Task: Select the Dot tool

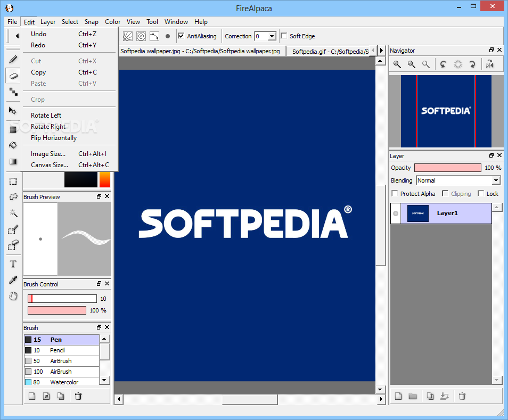Action: pos(13,92)
